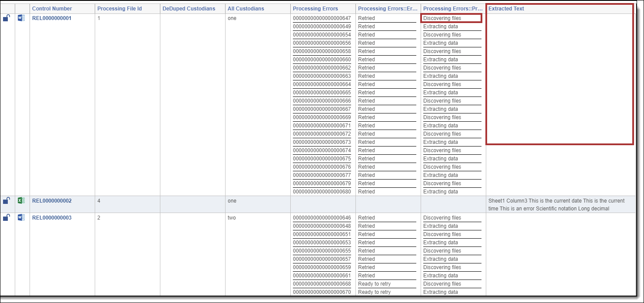Open processing error 00000000000000000668
The image size is (644, 303).
[x=322, y=284]
